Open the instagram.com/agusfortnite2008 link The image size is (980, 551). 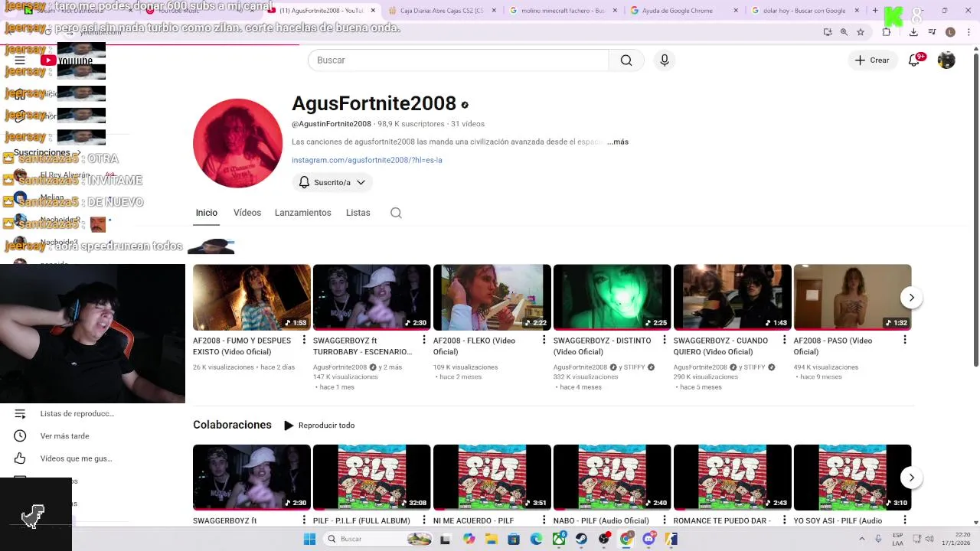point(367,160)
